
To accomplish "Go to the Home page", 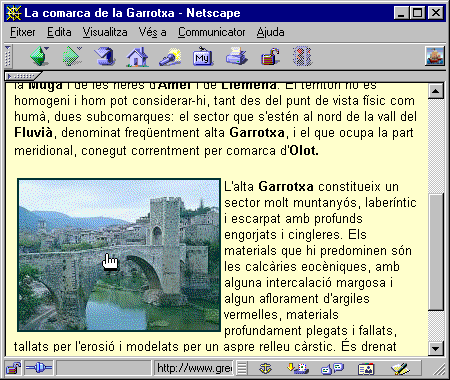I will click(137, 56).
